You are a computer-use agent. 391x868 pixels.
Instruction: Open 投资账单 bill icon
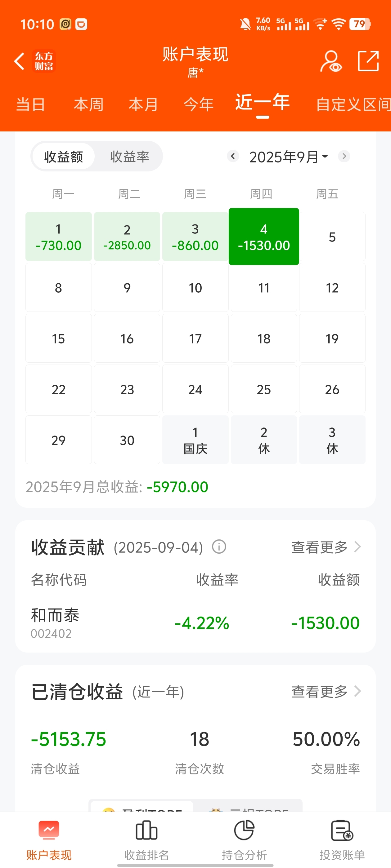click(x=342, y=830)
